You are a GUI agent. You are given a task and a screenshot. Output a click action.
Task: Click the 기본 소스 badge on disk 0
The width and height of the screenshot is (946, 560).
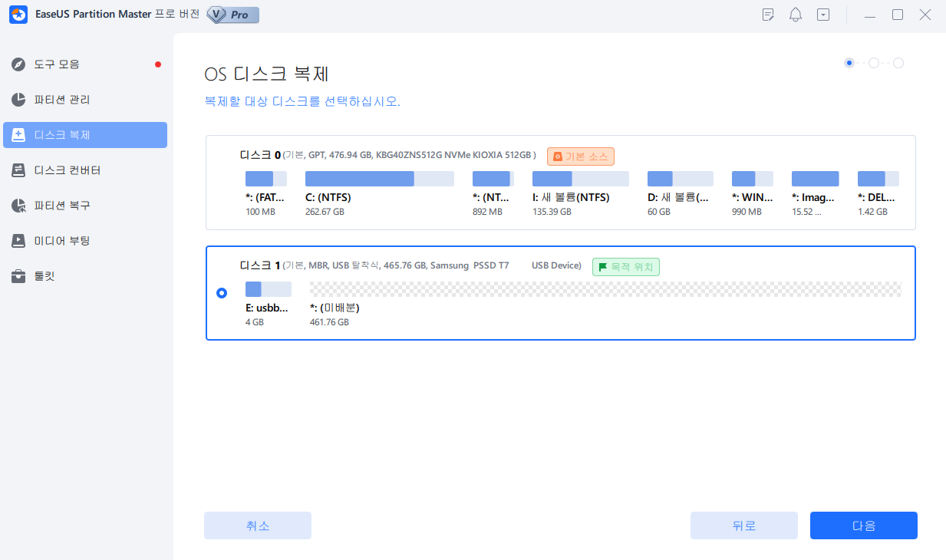pos(581,156)
